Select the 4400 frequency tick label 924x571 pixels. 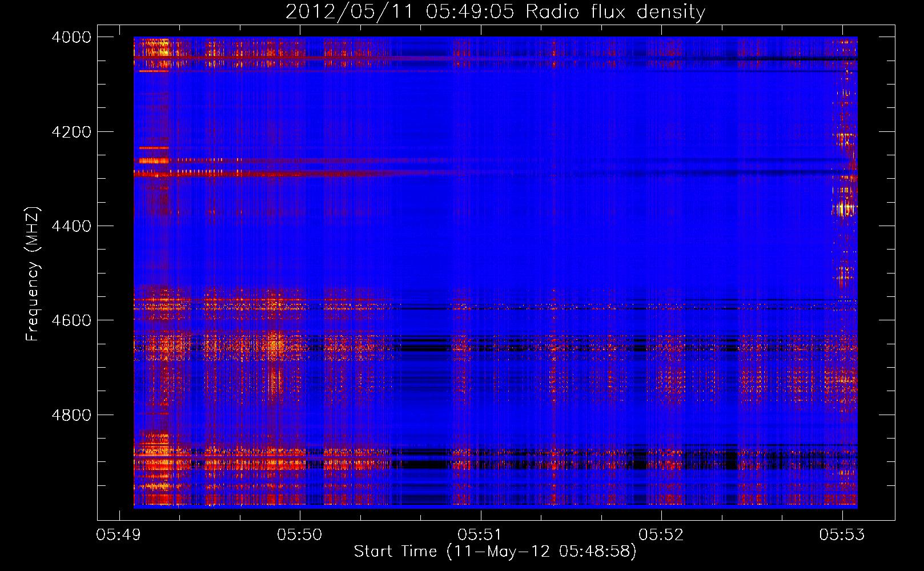pyautogui.click(x=71, y=226)
